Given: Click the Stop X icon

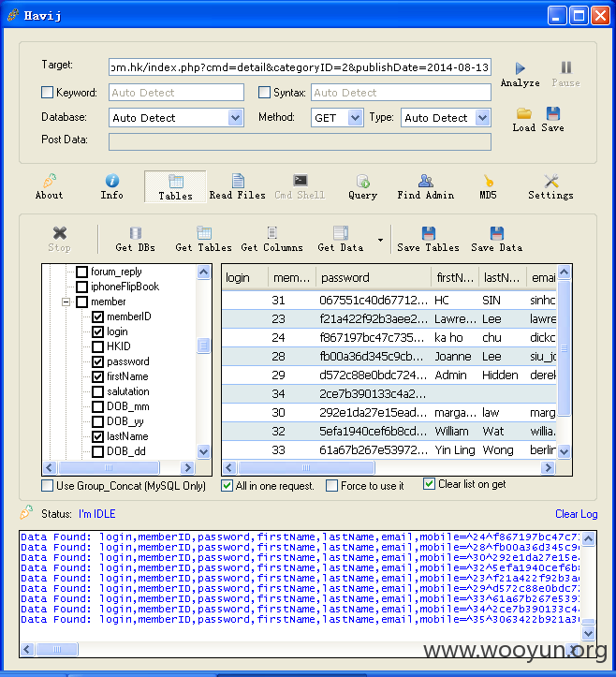Looking at the screenshot, I should pos(60,233).
